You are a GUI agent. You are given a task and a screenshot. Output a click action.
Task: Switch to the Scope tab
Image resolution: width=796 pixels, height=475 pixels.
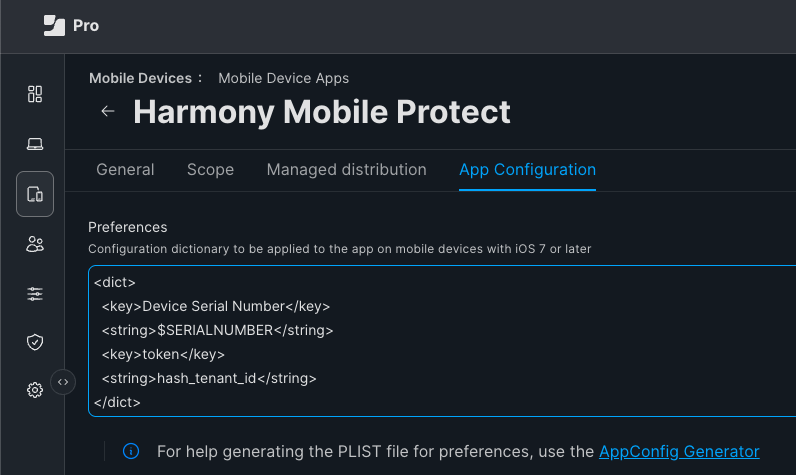[210, 169]
